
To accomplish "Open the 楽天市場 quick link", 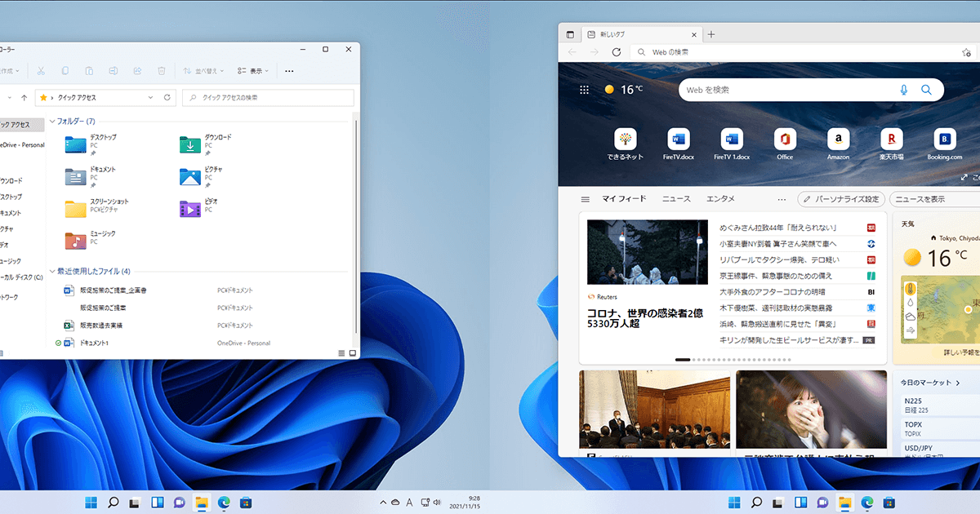I will pyautogui.click(x=891, y=144).
